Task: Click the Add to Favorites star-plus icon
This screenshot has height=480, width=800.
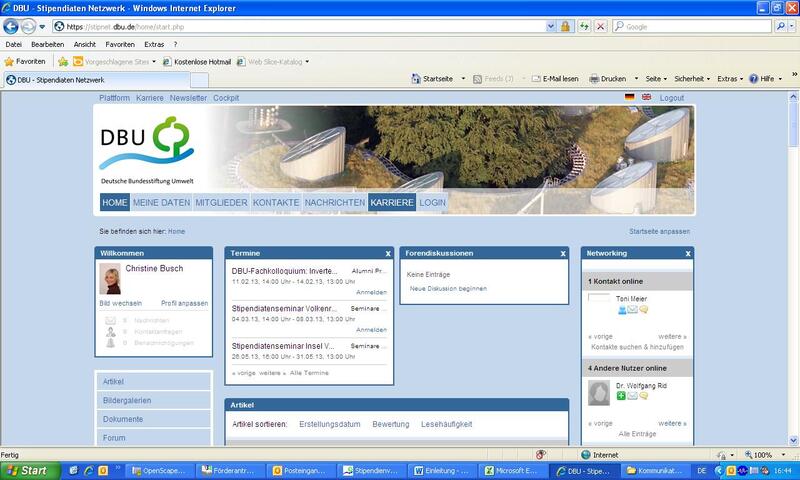Action: click(x=63, y=62)
